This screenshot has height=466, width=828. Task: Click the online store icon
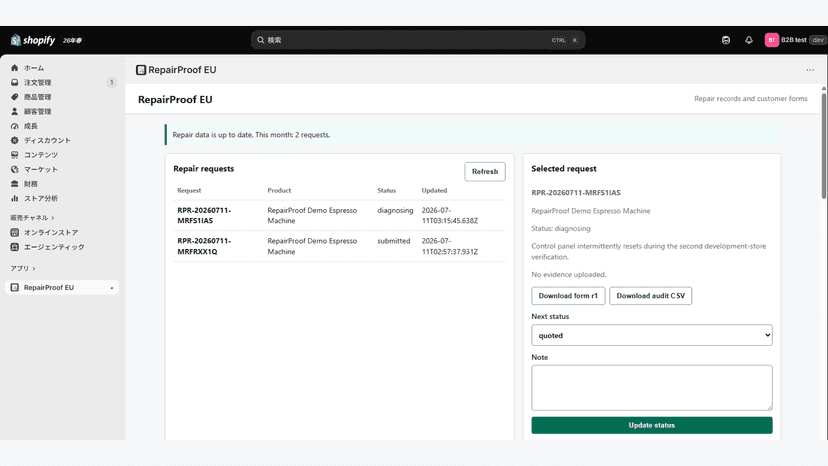coord(15,232)
